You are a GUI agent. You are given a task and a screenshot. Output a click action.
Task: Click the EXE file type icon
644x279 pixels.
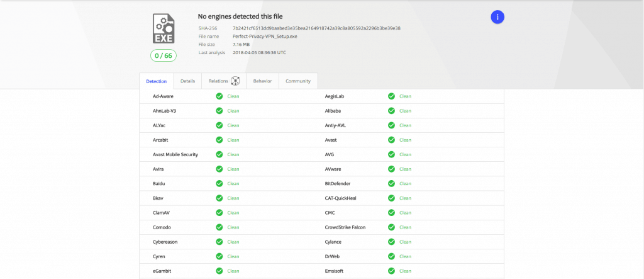tap(164, 28)
